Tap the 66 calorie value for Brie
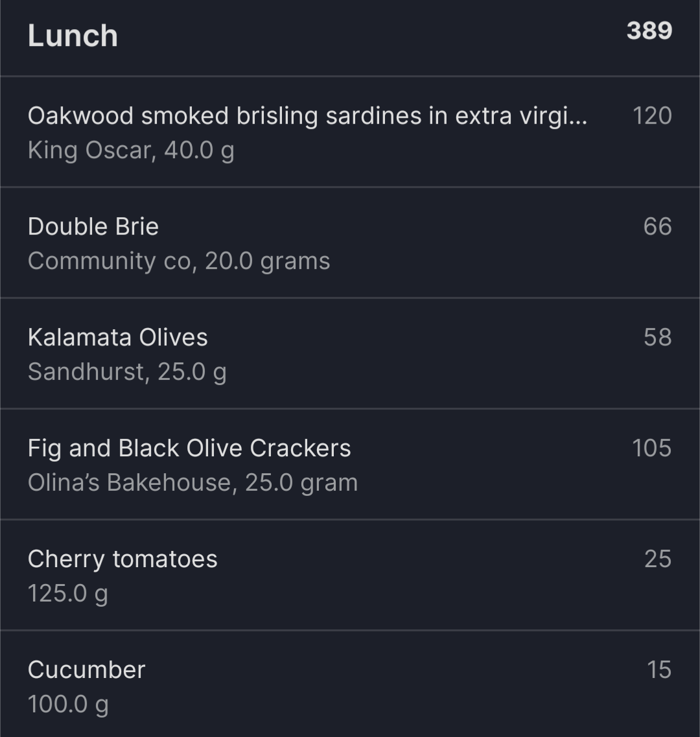Screen dimensions: 700x737 pos(658,227)
